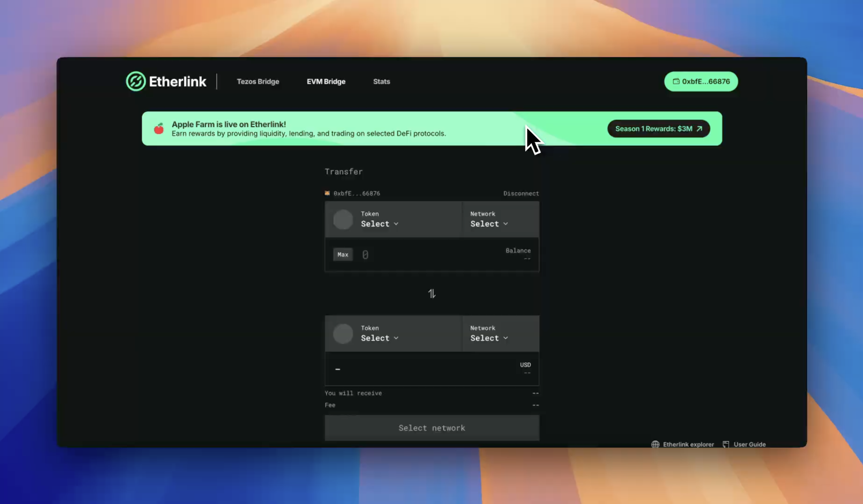The image size is (863, 504).
Task: Click the Fee label
Action: point(330,405)
